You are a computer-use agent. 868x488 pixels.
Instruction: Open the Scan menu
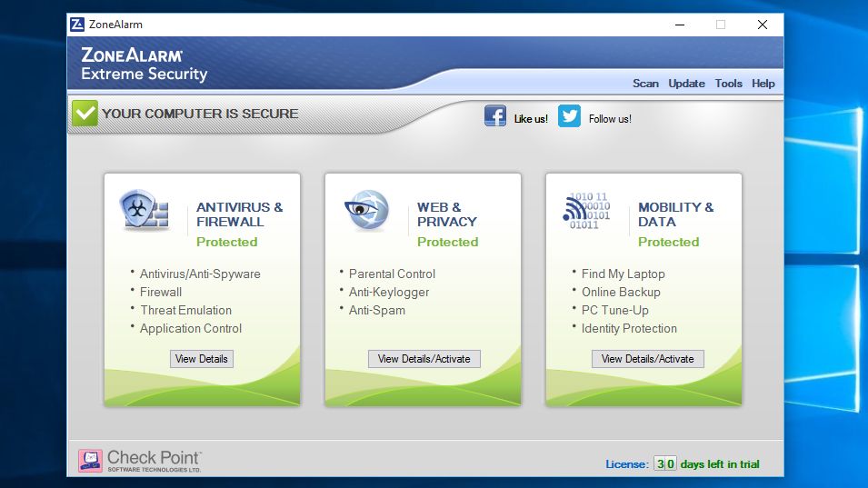645,84
